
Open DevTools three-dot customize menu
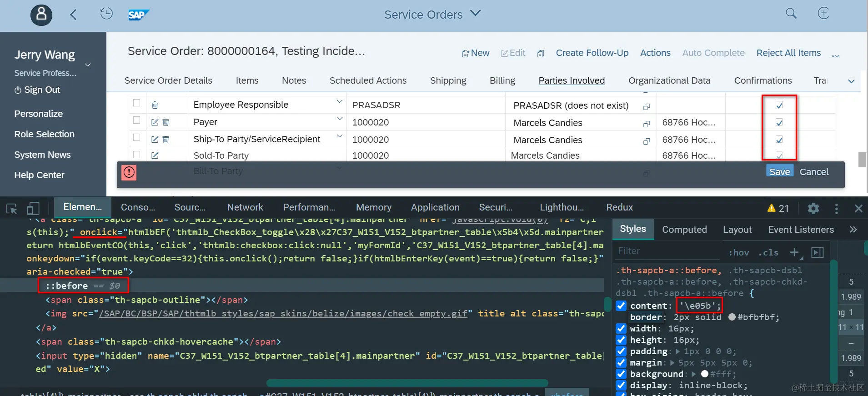(x=836, y=208)
